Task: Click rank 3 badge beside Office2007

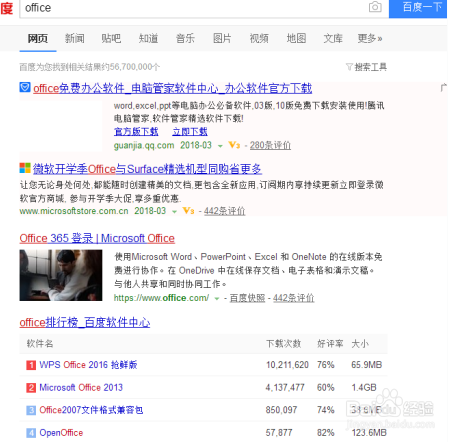Action: click(x=31, y=410)
